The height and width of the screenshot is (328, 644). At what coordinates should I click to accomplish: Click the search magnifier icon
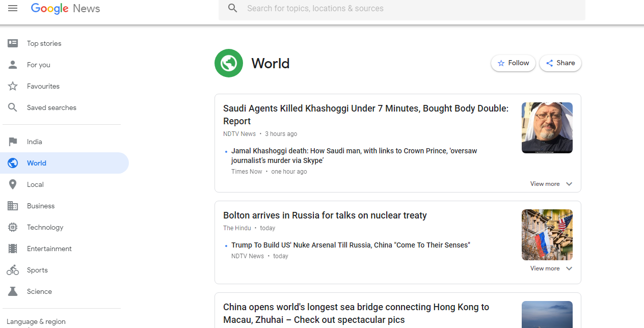[233, 8]
